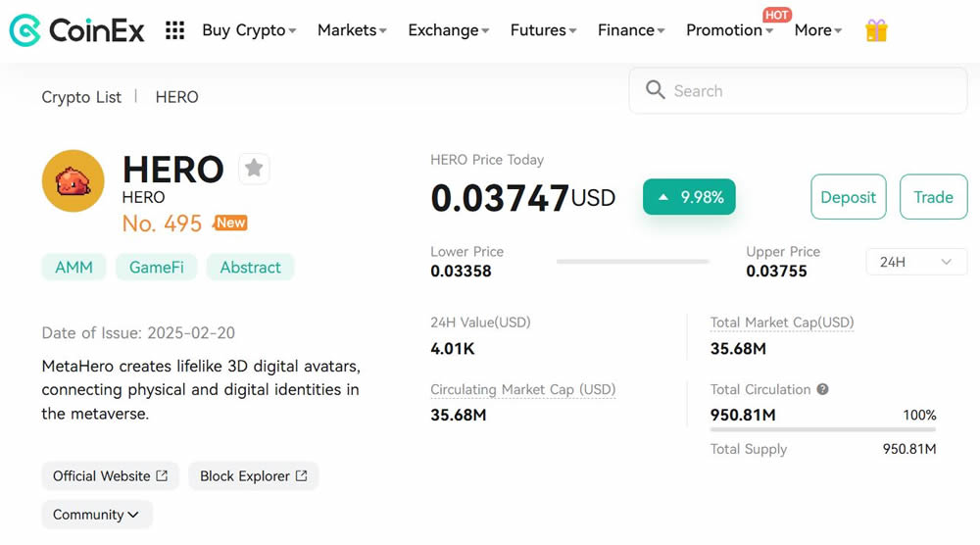The height and width of the screenshot is (545, 980).
Task: Click the CoinEx logo
Action: click(x=76, y=30)
